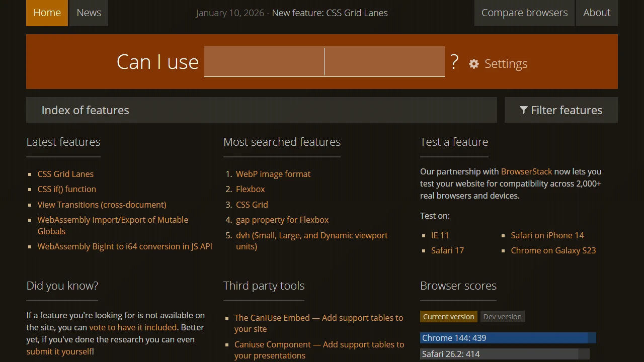Open the New feature: CSS Grid Lanes announcement

point(330,13)
